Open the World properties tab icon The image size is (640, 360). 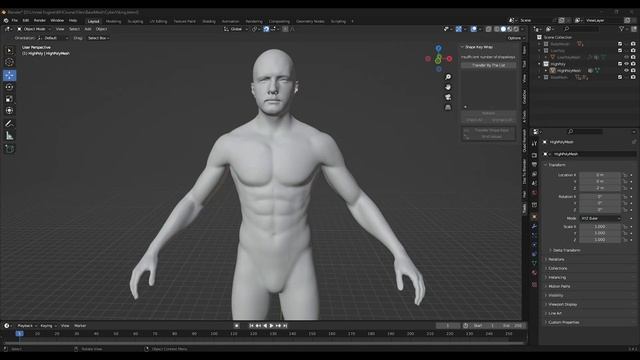click(x=534, y=193)
